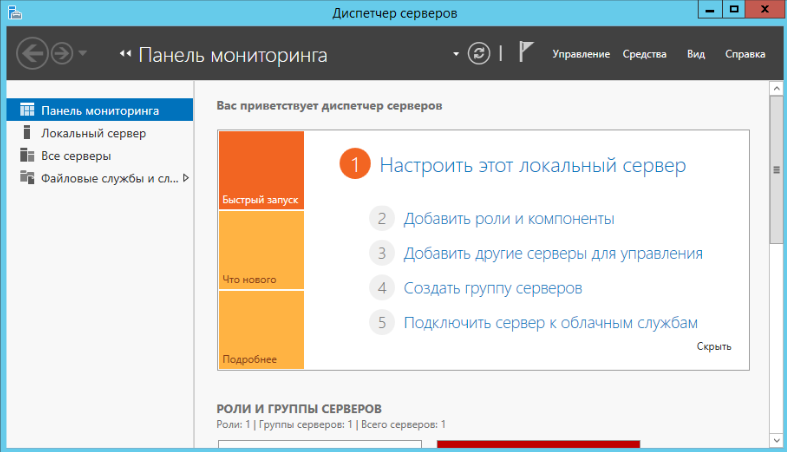Click the Back navigation arrow

click(x=32, y=53)
